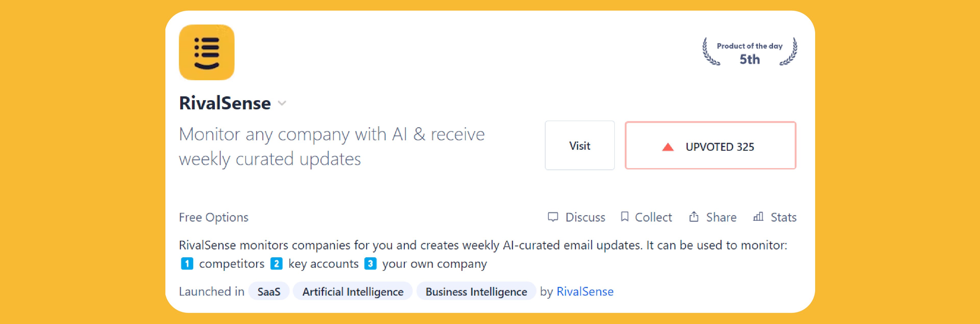Click the RivalSense logo icon
Viewport: 980px width, 324px height.
(x=206, y=52)
